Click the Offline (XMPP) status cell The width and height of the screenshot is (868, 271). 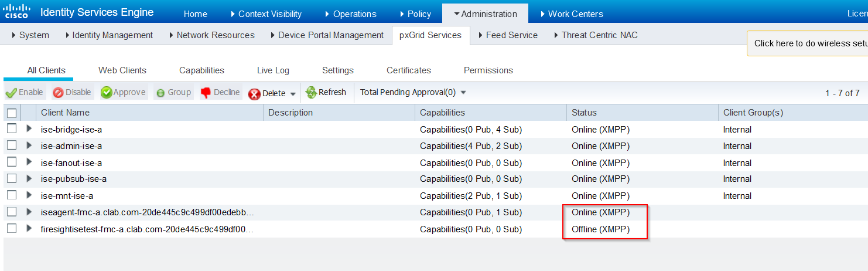click(x=600, y=229)
